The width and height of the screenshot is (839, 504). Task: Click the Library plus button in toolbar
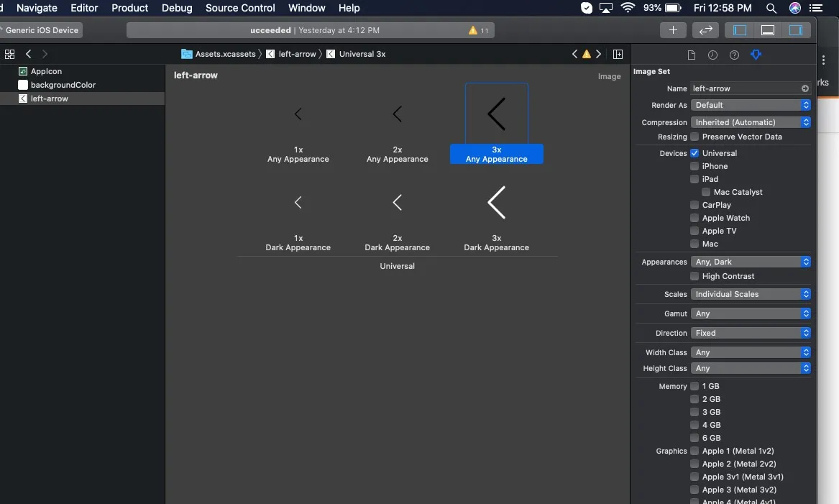pos(673,30)
